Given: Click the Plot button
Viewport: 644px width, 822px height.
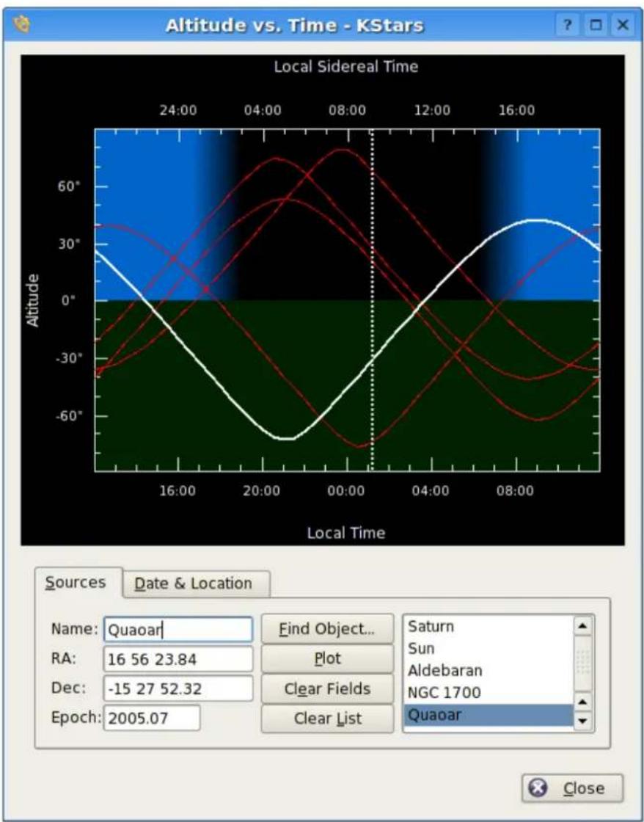Looking at the screenshot, I should 328,658.
